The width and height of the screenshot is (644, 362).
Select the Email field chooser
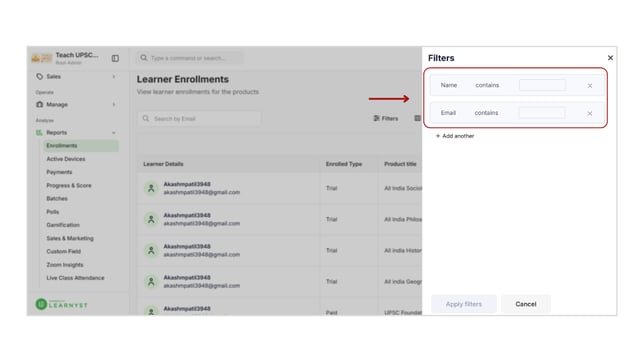(448, 113)
